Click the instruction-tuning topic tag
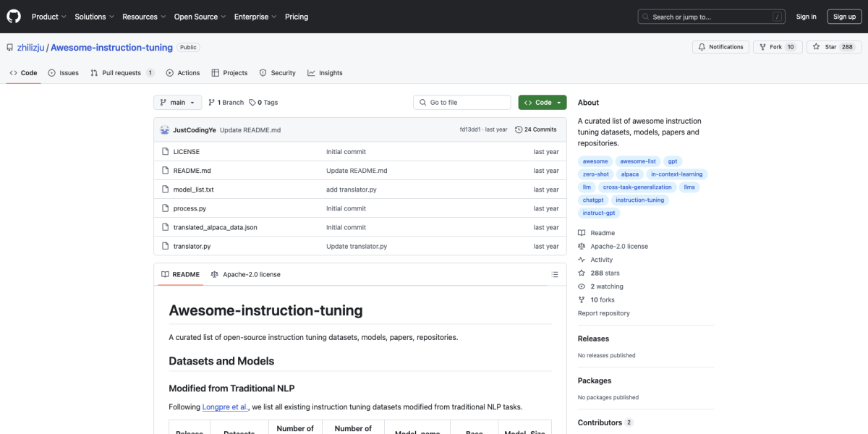The image size is (868, 434). click(x=639, y=200)
